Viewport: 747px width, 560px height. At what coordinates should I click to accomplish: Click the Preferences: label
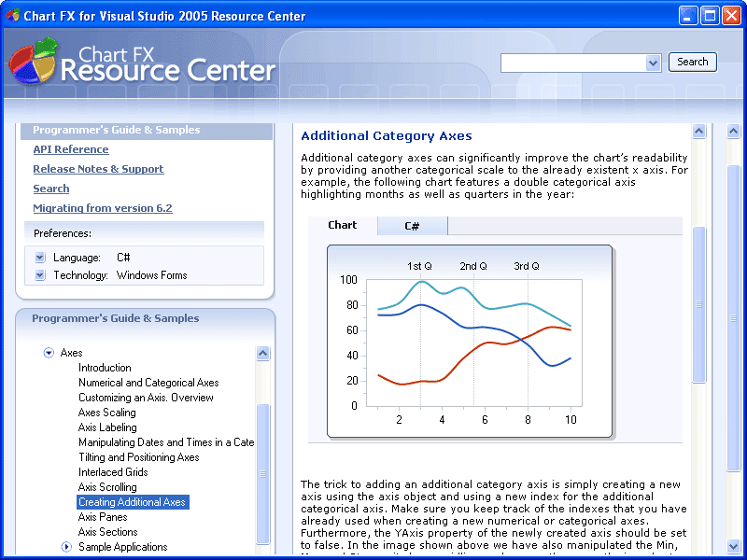(x=63, y=233)
